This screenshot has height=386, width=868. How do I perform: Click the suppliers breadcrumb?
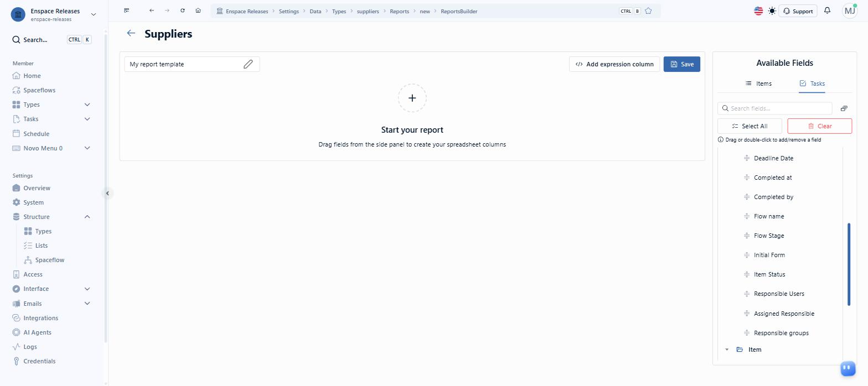(x=368, y=11)
